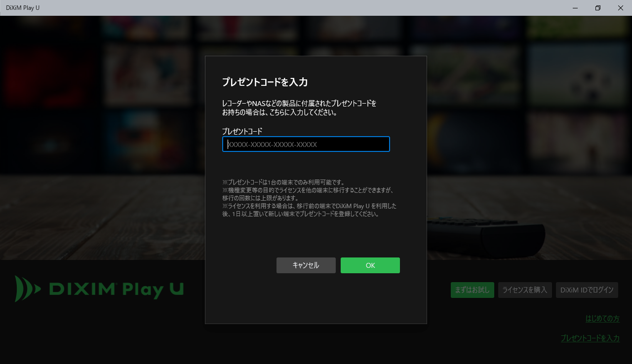Restore down the window
This screenshot has height=364, width=632.
pyautogui.click(x=598, y=8)
